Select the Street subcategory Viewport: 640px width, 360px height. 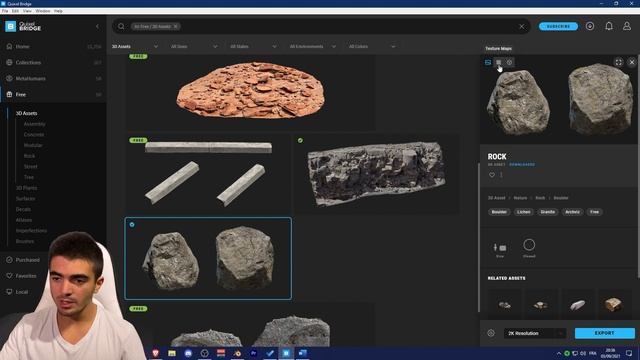[x=30, y=166]
